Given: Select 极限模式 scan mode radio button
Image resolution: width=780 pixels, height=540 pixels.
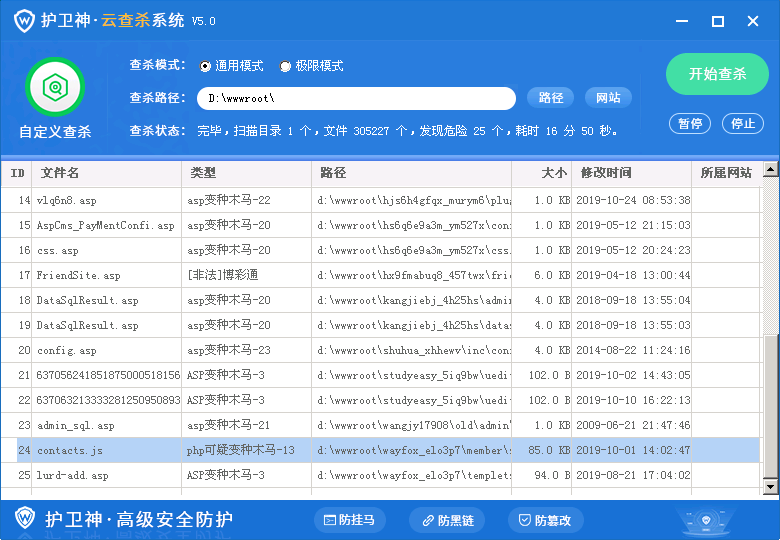Looking at the screenshot, I should tap(285, 66).
